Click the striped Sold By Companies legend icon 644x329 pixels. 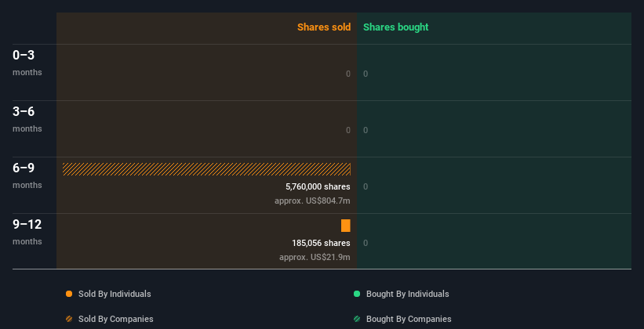(69, 319)
